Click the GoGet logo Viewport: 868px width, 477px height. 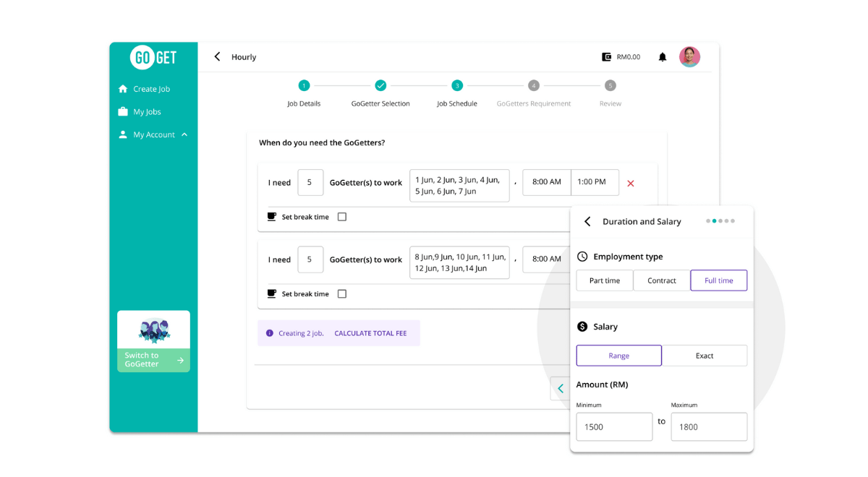tap(153, 57)
